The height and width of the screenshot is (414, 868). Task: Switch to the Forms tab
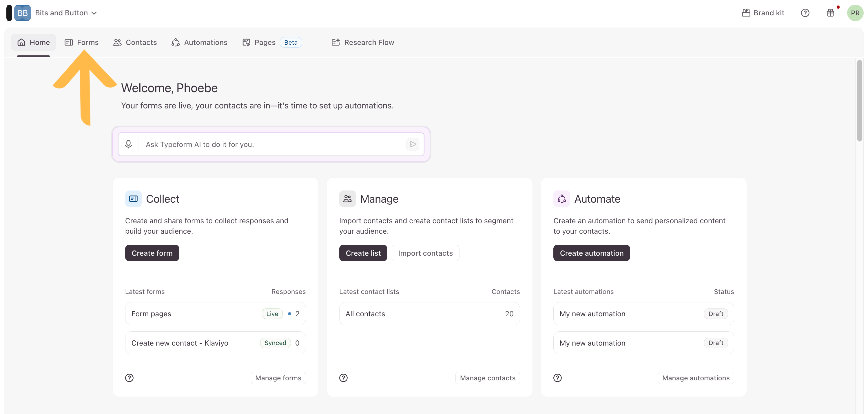pyautogui.click(x=81, y=42)
